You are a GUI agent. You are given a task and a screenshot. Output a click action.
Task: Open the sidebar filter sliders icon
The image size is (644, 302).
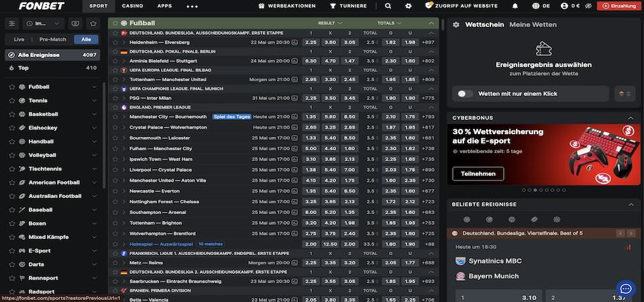[12, 23]
